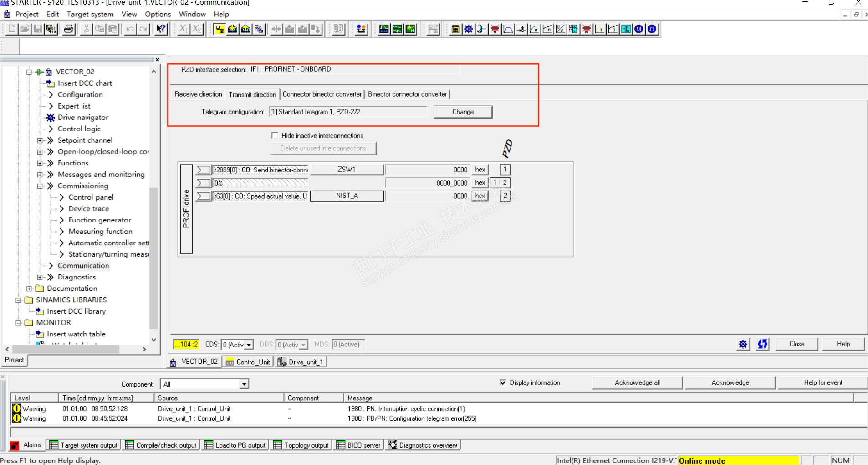This screenshot has width=868, height=465.
Task: Click the Close button in drive panel
Action: point(797,344)
